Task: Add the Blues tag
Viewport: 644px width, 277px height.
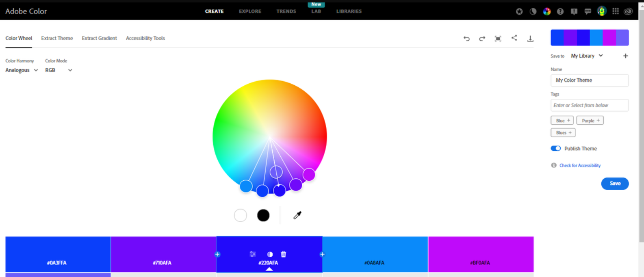Action: (x=563, y=133)
